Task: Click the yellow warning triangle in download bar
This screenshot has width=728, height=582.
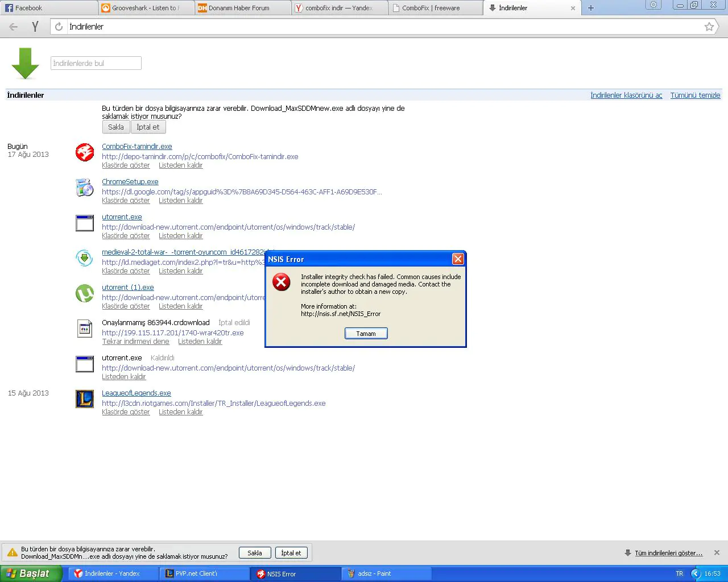Action: pyautogui.click(x=12, y=552)
